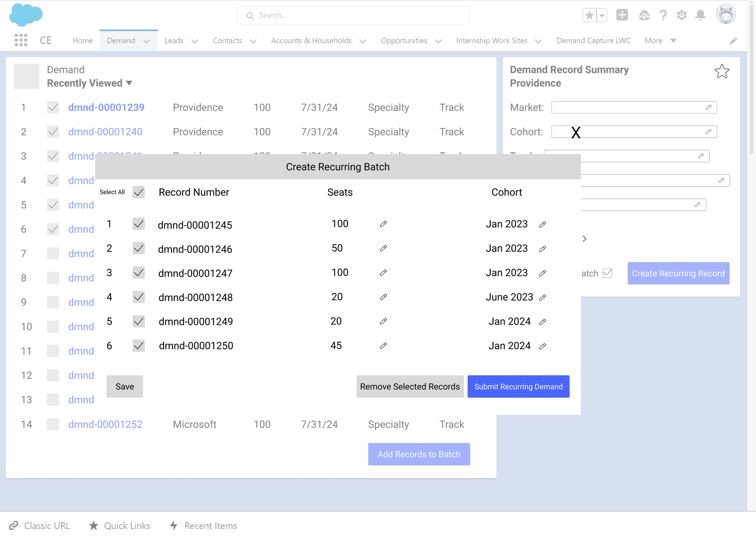
Task: Click the notifications bell icon
Action: (700, 15)
